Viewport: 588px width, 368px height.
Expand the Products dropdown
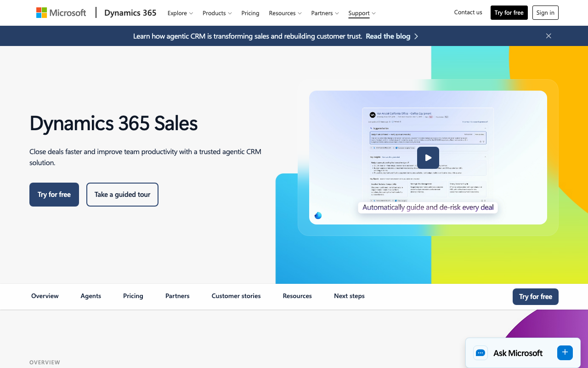click(217, 13)
